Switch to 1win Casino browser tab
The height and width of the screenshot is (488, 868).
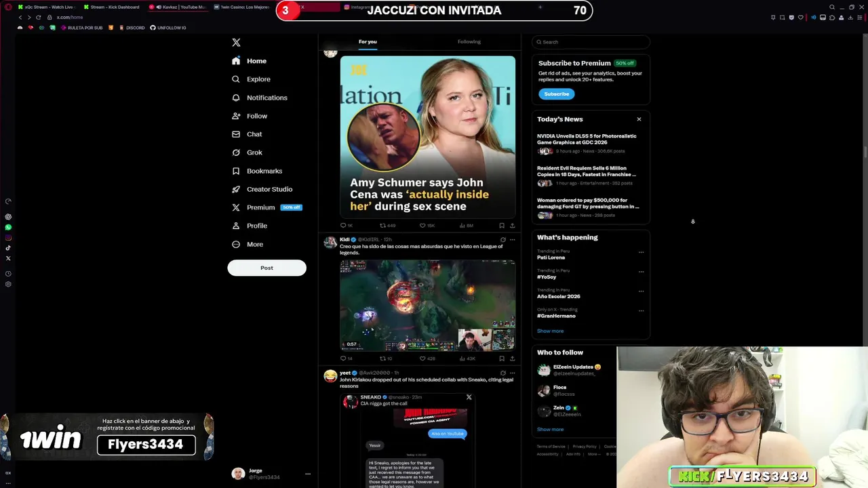[243, 7]
